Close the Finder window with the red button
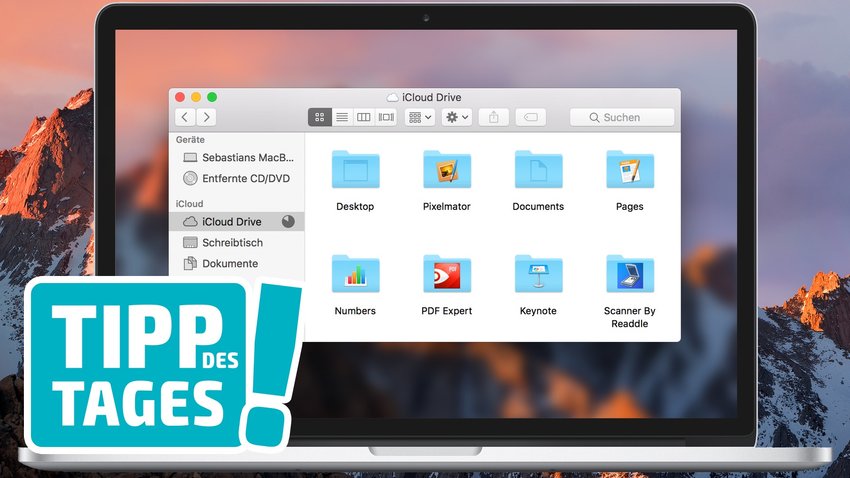Viewport: 850px width, 478px height. point(180,97)
